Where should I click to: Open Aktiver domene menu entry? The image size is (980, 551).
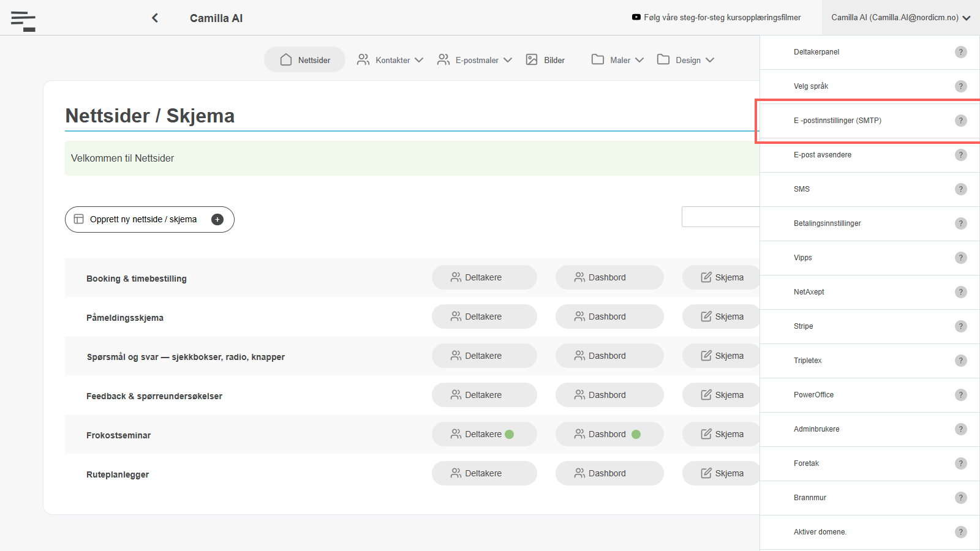(870, 532)
